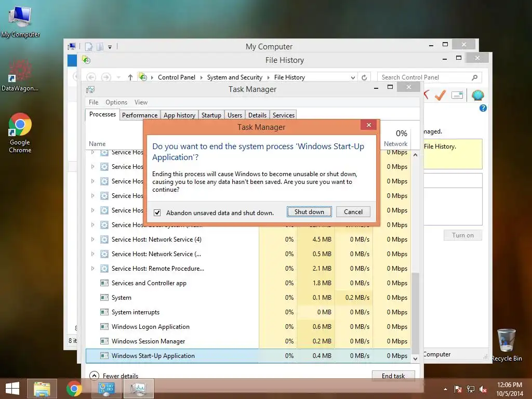Expand Service Host: Network Service (4)
The height and width of the screenshot is (399, 532).
[x=92, y=239]
